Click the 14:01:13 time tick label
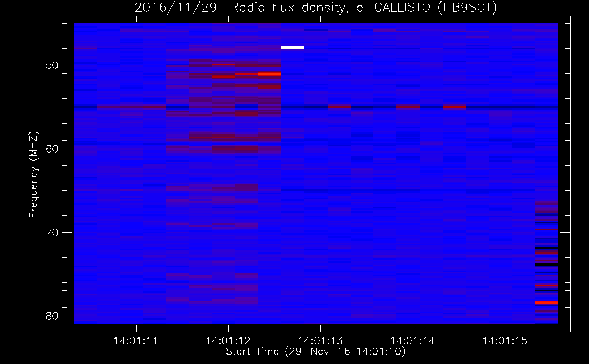 coord(320,341)
